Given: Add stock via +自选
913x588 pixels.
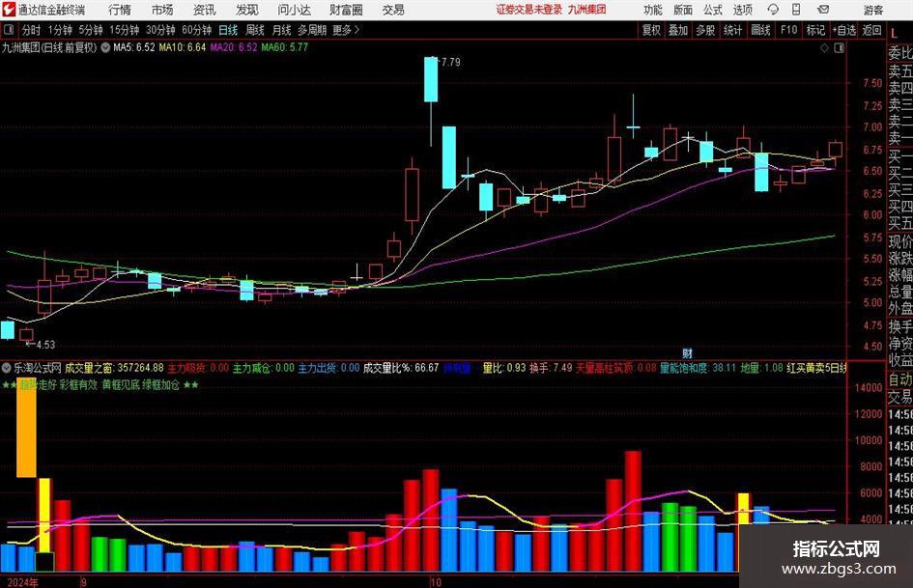Looking at the screenshot, I should tap(844, 30).
